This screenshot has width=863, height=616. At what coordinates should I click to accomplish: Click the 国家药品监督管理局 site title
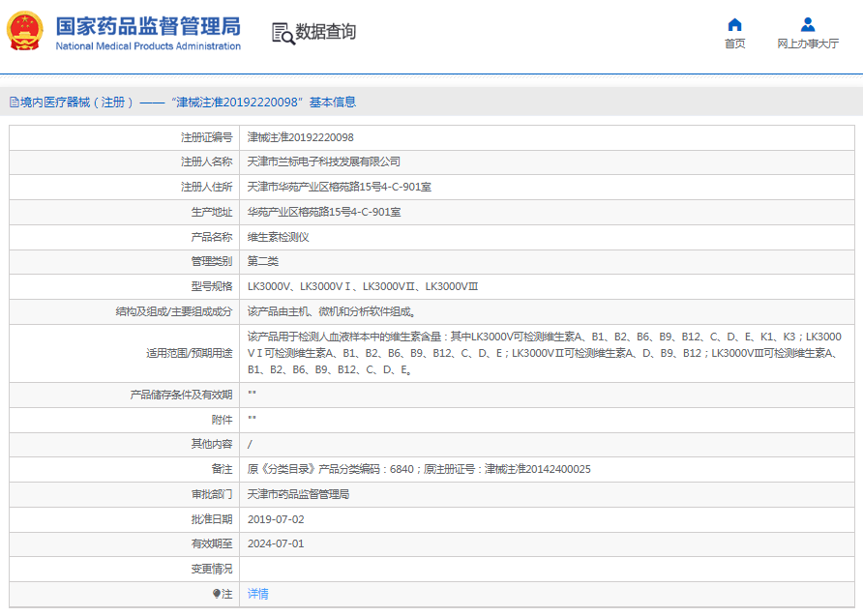[148, 26]
